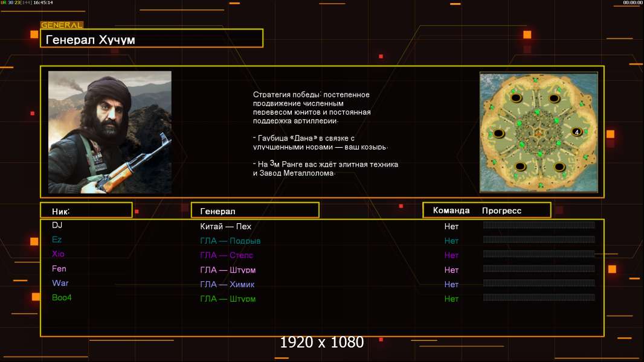644x362 pixels.
Task: Select start position 4 marker on the map
Action: point(577,132)
